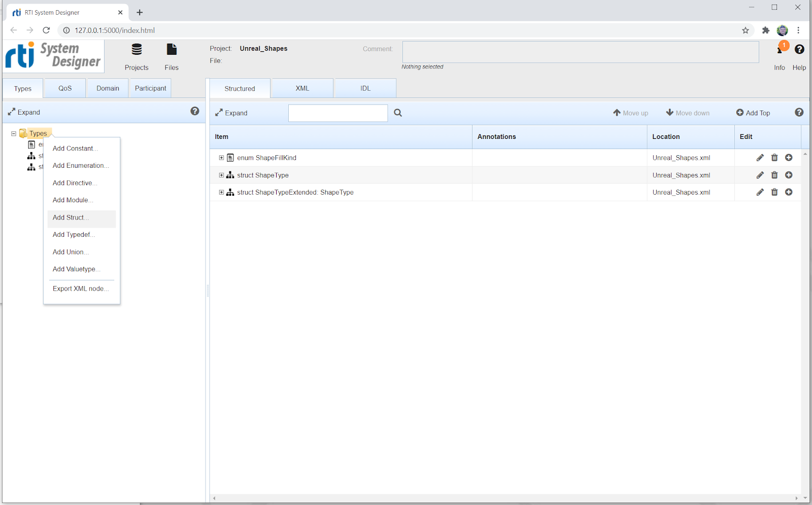Click the RTI System Designer logo
This screenshot has height=505, width=812.
click(53, 56)
